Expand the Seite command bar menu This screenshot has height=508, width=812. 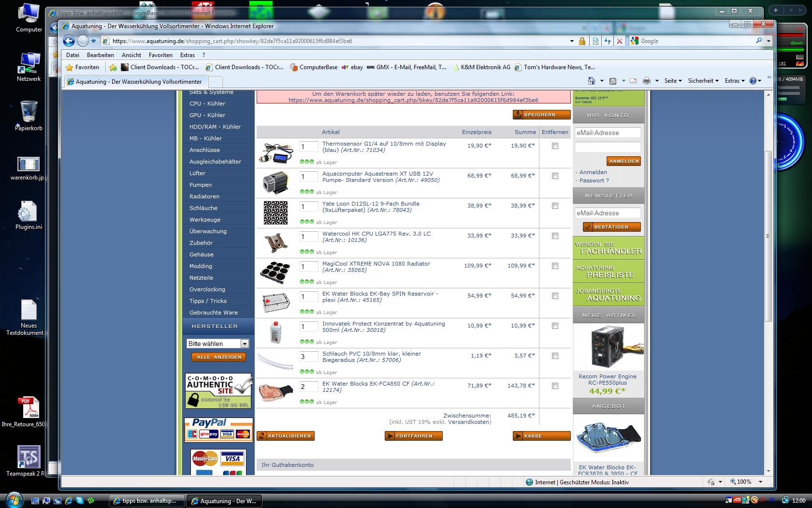point(673,81)
